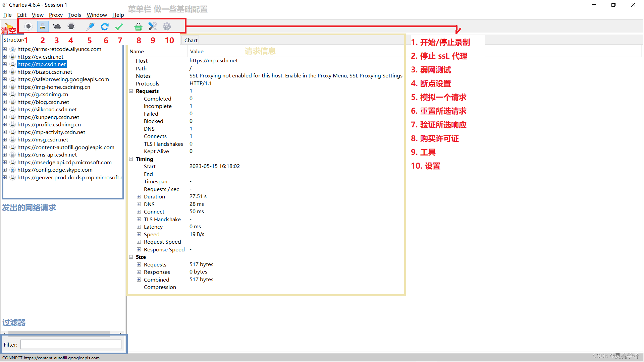Select https://blog.csdn.net in the tree
Viewport: 644px width, 362px height.
pos(43,102)
